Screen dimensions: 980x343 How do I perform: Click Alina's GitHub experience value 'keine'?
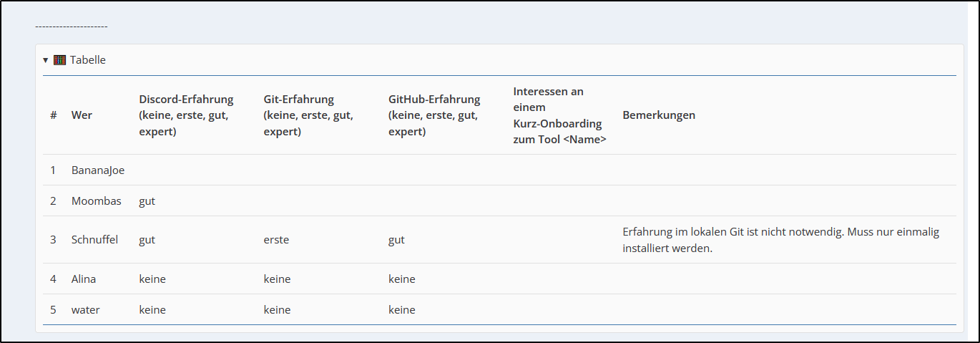[x=401, y=279]
